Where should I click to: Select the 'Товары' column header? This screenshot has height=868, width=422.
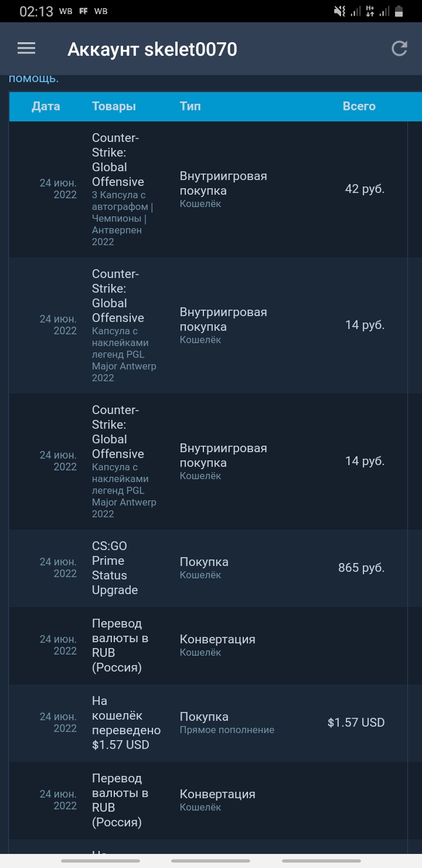pyautogui.click(x=114, y=106)
